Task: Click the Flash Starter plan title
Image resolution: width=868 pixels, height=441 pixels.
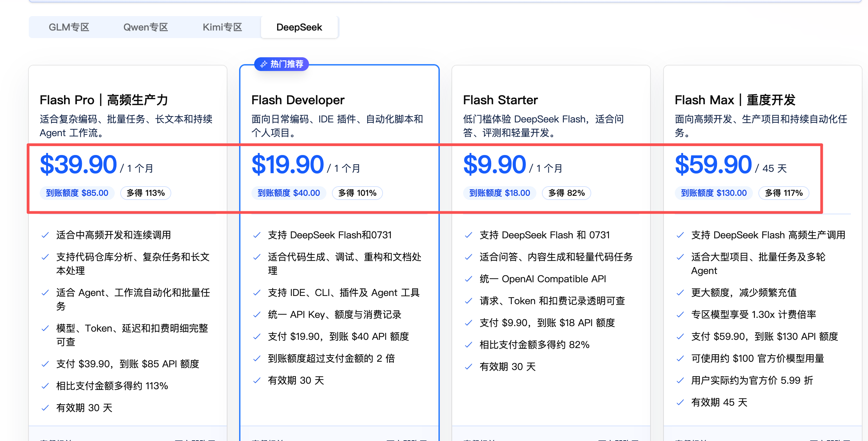Action: [x=500, y=100]
